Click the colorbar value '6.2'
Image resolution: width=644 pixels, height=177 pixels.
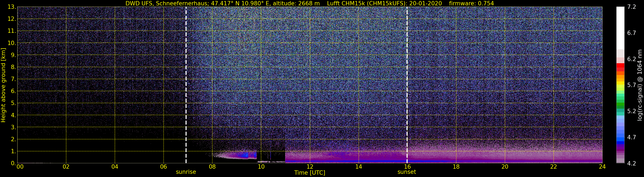pyautogui.click(x=632, y=59)
